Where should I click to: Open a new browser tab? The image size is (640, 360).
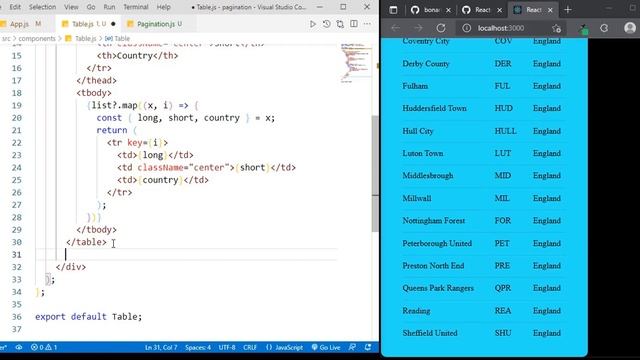[568, 10]
